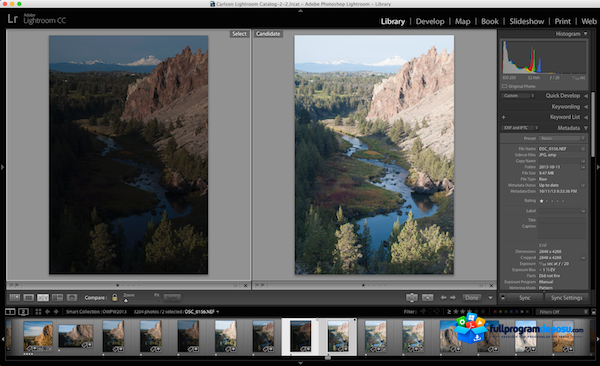Open the Filters Off dropdown
The image size is (600, 366).
coord(561,312)
